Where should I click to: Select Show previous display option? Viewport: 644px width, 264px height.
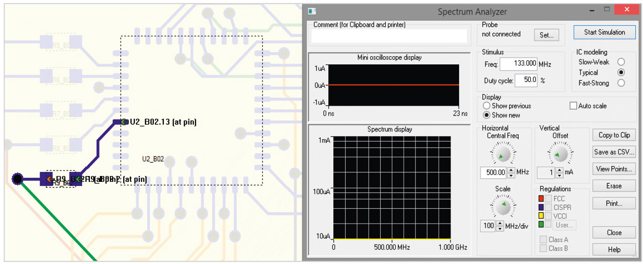click(486, 106)
